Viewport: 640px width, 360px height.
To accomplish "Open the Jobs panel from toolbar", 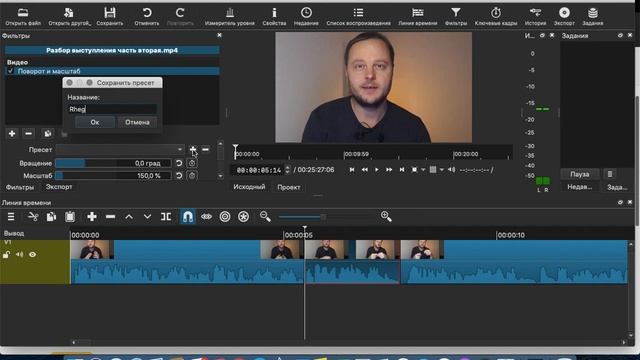I will 593,16.
